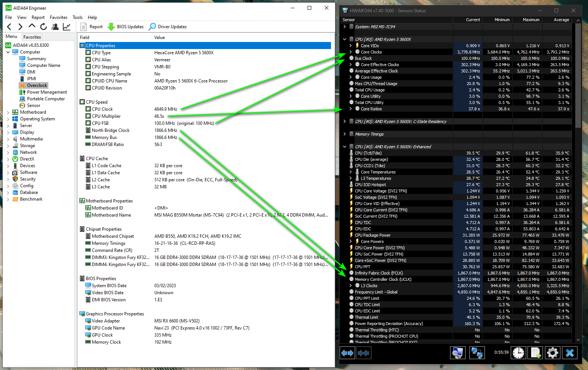The width and height of the screenshot is (588, 370).
Task: Refresh the AIDA64 page
Action: [x=44, y=27]
